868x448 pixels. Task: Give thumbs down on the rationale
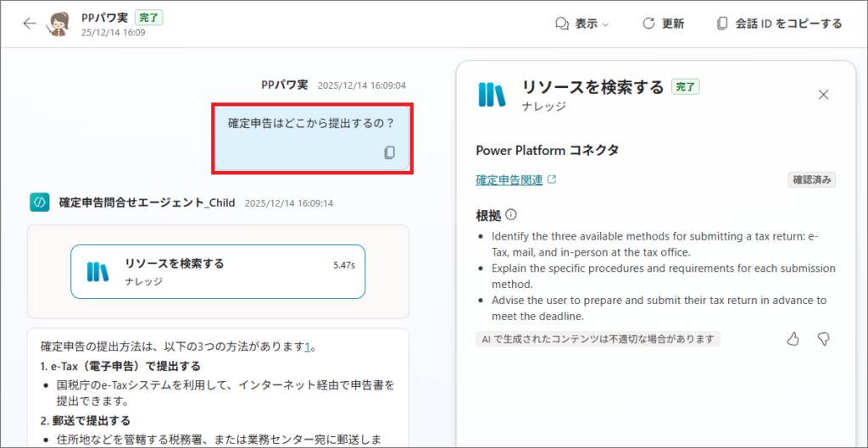pyautogui.click(x=822, y=339)
